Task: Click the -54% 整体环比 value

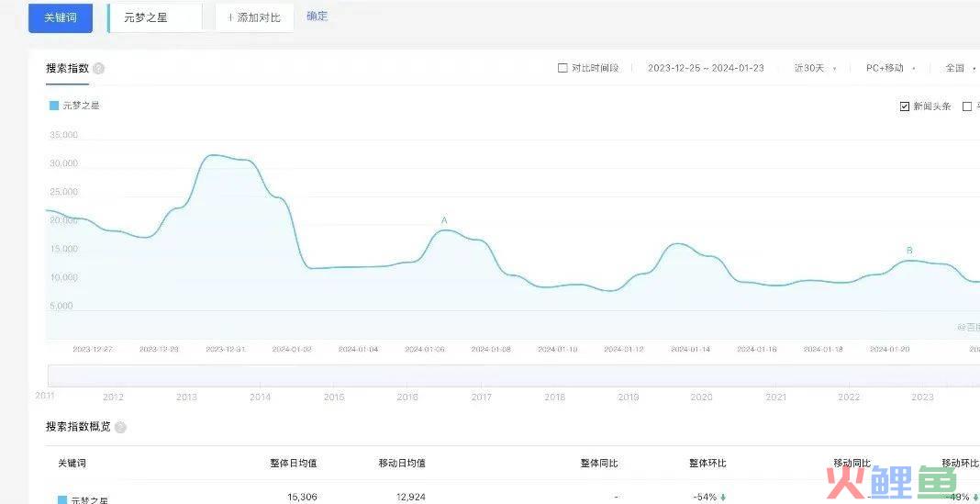Action: (705, 498)
